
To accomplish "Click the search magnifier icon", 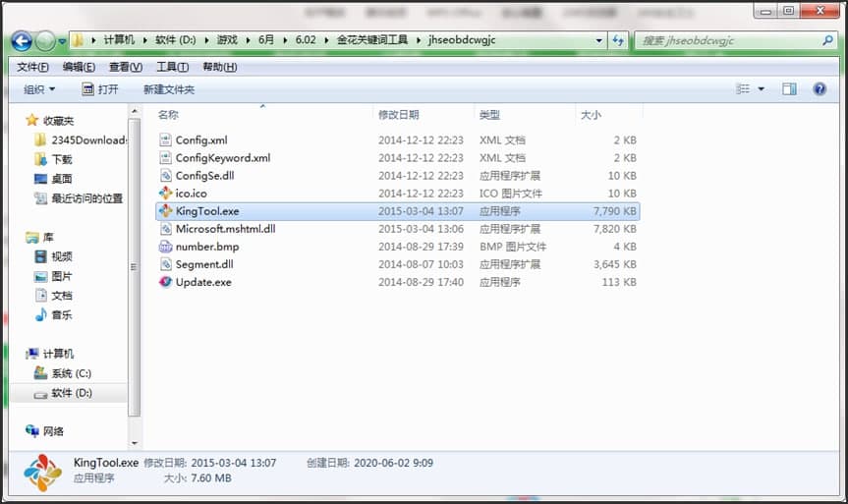I will (x=828, y=40).
